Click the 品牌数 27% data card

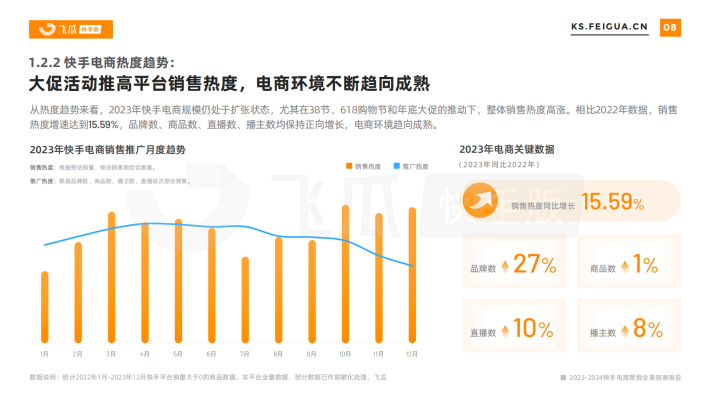[514, 261]
